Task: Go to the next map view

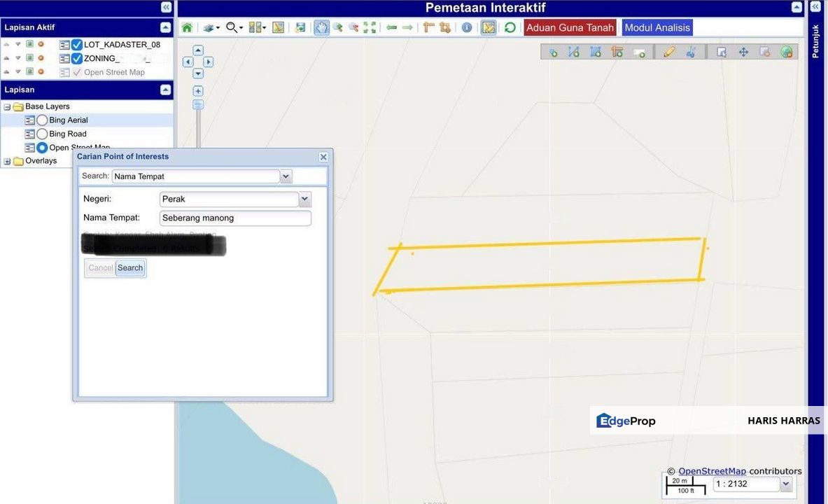Action: (407, 27)
